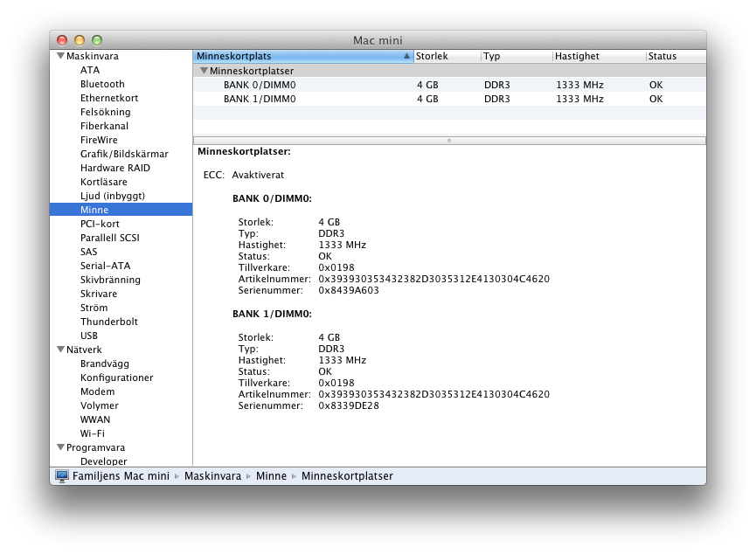756x554 pixels.
Task: Open PCI-kort hardware info
Action: [100, 224]
